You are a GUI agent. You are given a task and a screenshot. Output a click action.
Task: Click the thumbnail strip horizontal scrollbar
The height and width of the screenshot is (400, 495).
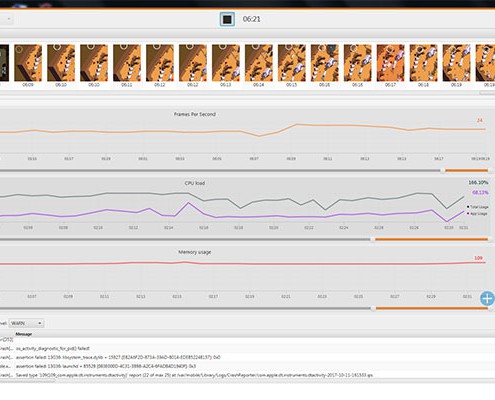point(487,93)
